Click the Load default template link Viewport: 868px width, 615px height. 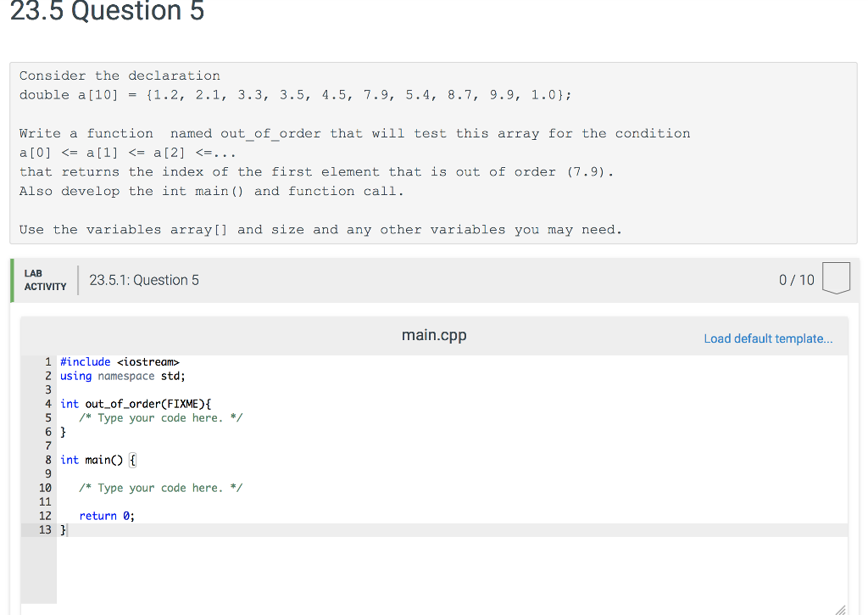(x=768, y=338)
